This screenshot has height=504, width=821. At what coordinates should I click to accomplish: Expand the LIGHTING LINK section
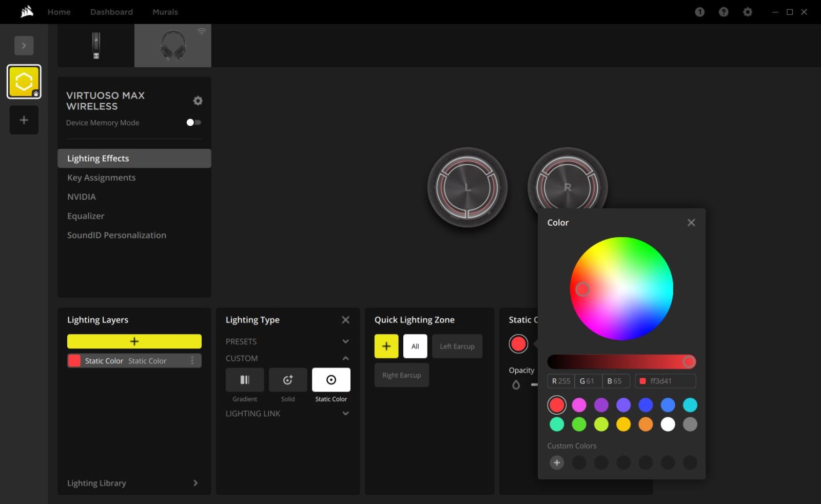click(x=287, y=413)
